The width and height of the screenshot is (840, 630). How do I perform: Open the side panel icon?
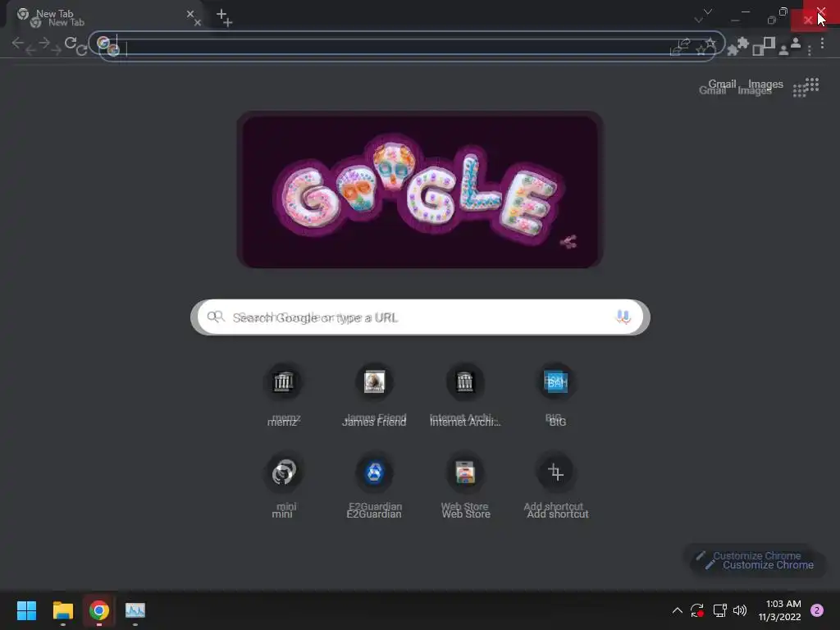point(769,43)
